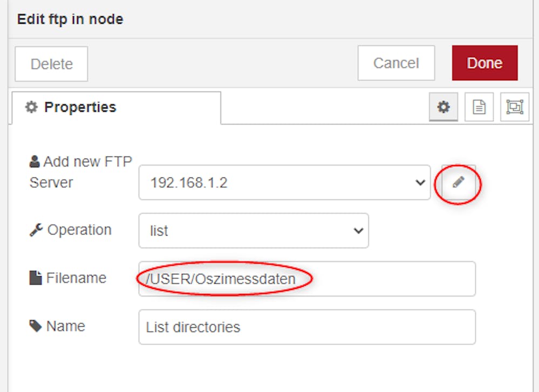The image size is (539, 392).
Task: Click the file icon next to Filename
Action: point(36,278)
